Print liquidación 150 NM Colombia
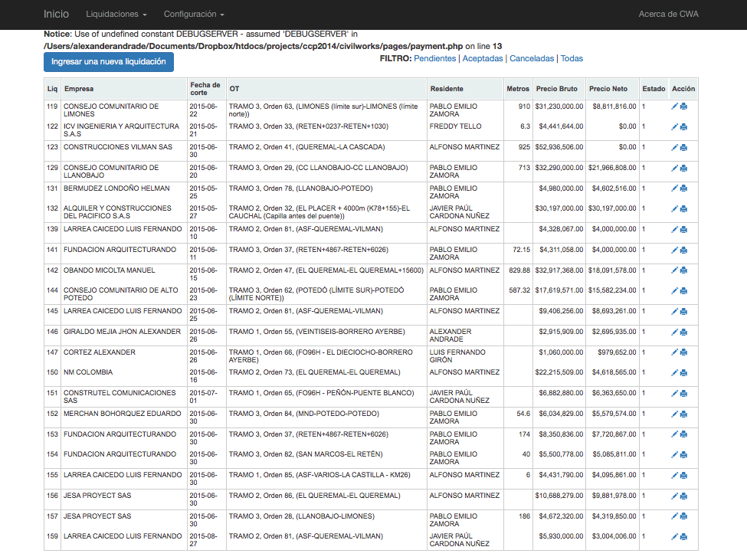The height and width of the screenshot is (560, 747). (683, 372)
